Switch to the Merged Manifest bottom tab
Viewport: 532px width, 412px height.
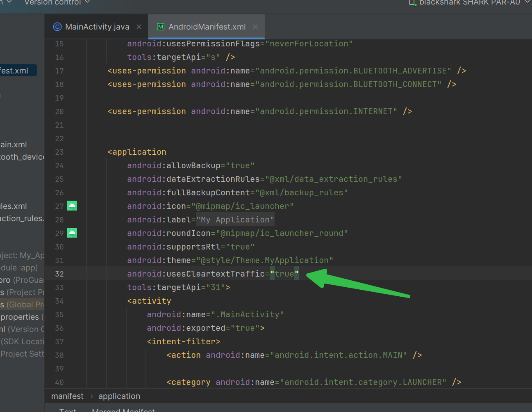(x=123, y=410)
